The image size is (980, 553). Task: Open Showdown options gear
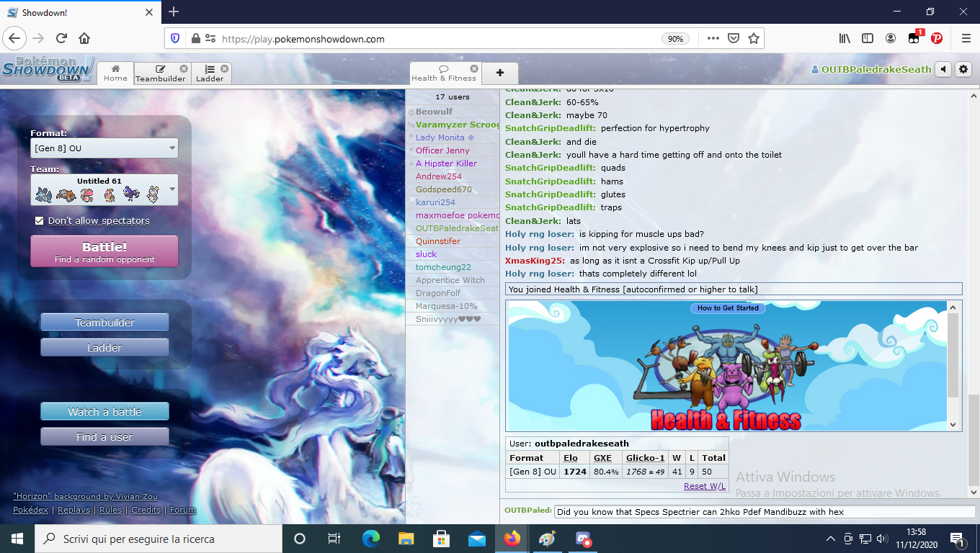(x=963, y=69)
